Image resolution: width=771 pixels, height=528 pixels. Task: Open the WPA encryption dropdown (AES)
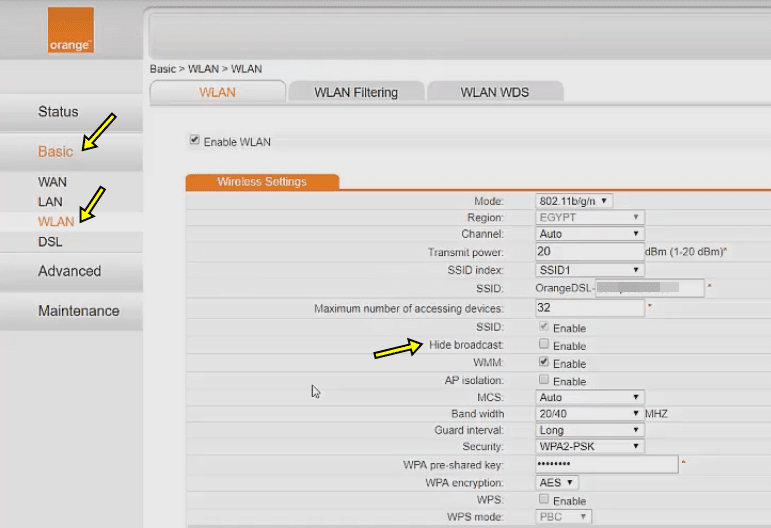[557, 483]
